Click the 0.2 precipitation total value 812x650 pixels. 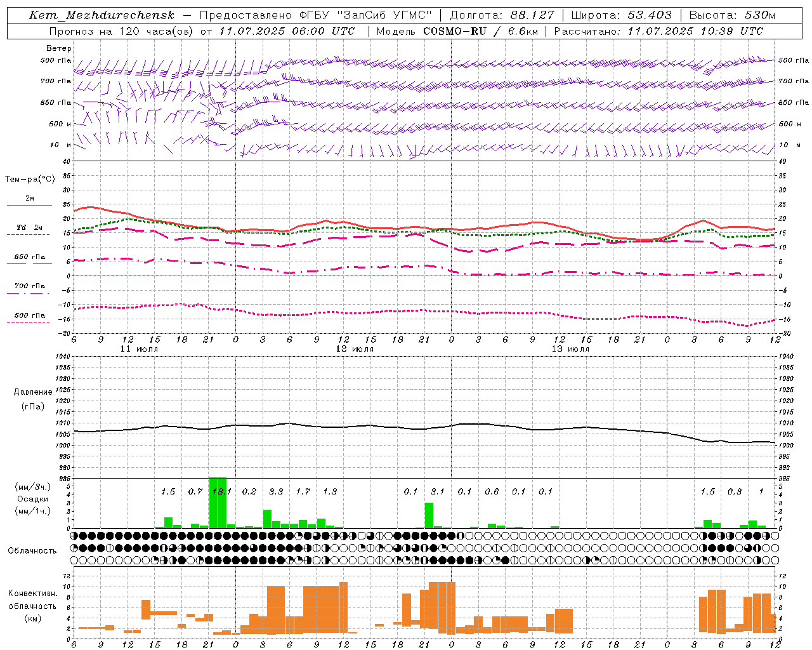point(249,491)
